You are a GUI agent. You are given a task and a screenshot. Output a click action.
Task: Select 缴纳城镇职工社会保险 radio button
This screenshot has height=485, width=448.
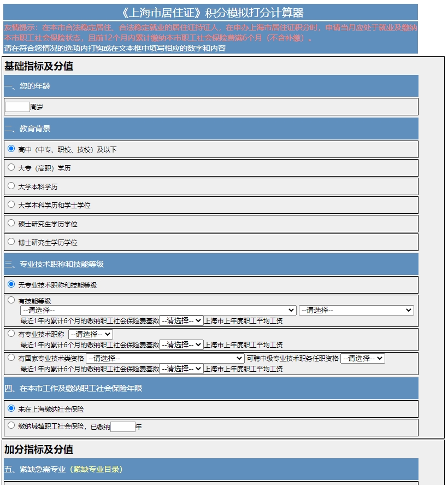(11, 425)
